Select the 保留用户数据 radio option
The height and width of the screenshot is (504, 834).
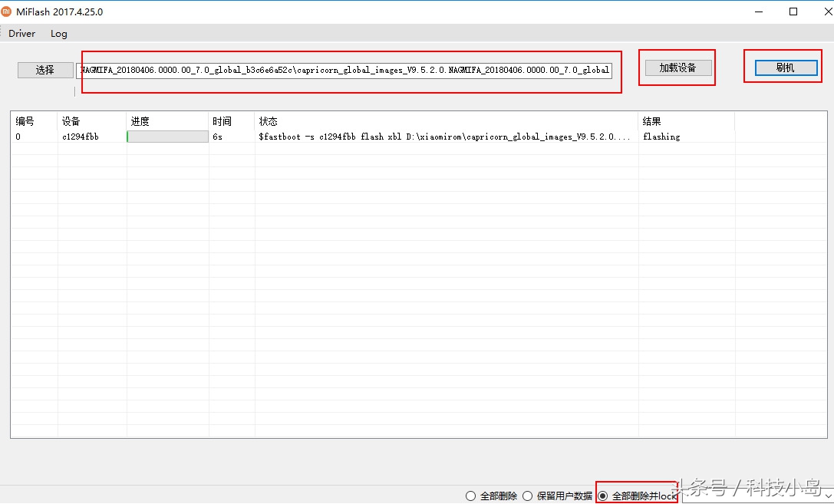527,496
